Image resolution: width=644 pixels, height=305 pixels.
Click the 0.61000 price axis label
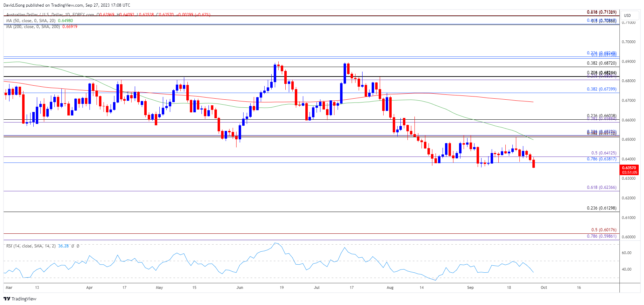[629, 218]
